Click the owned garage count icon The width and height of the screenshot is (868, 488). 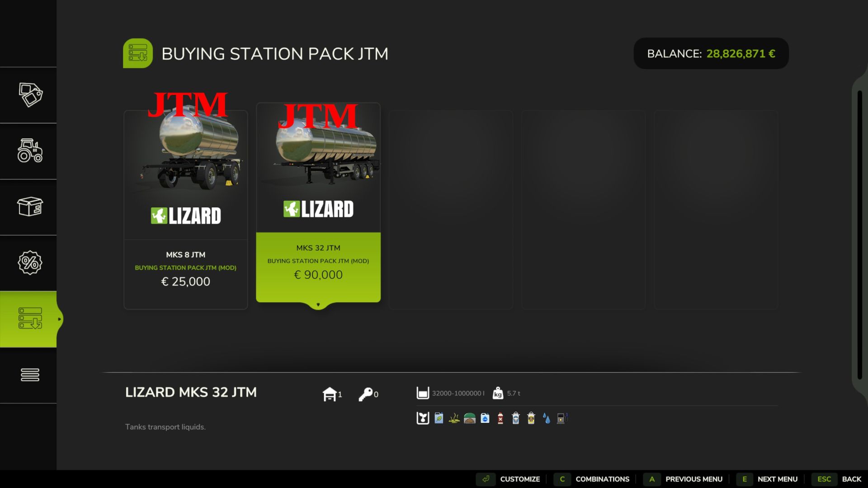click(x=330, y=394)
